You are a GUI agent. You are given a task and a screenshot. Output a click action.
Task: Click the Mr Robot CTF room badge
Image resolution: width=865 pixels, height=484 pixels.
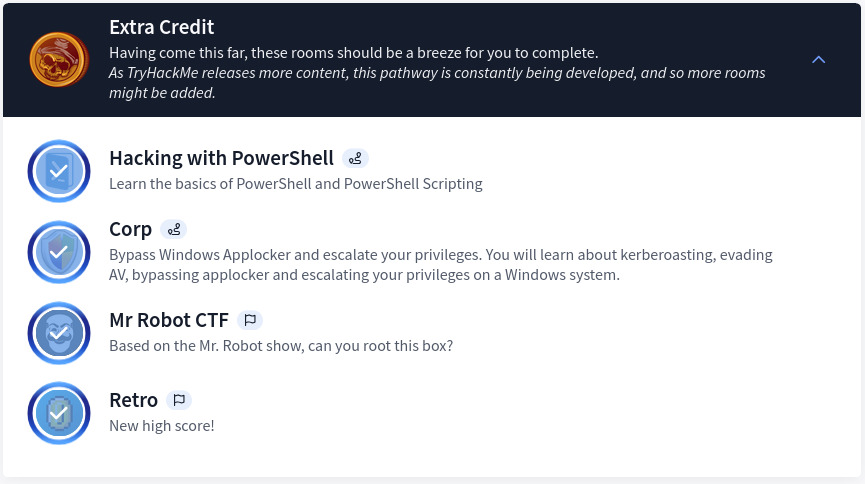coord(59,333)
